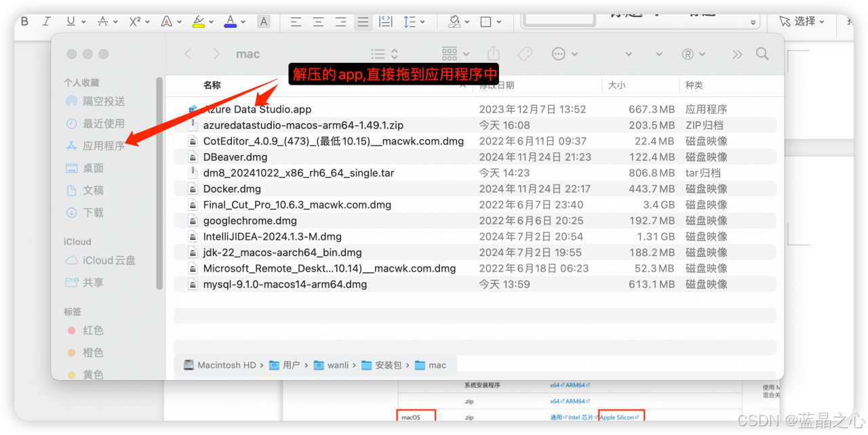
Task: Go forward in the Finder window
Action: point(216,54)
